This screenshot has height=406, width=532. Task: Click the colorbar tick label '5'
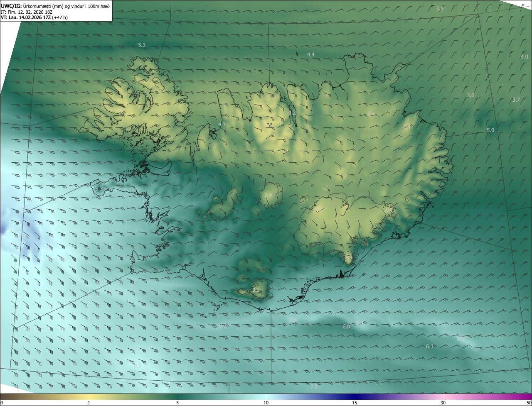point(177,403)
